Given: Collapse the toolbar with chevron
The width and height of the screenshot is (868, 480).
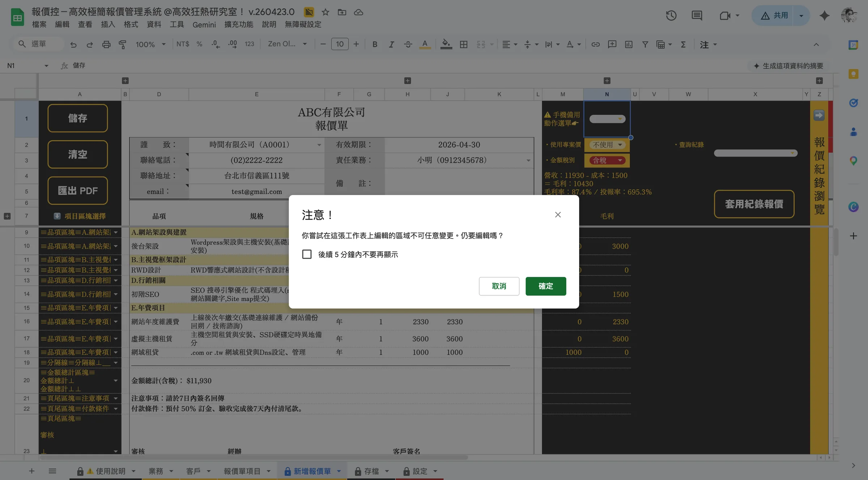Looking at the screenshot, I should point(816,44).
